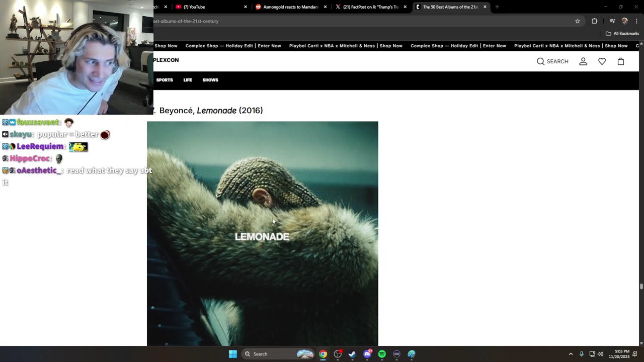Open the notifications bell icon
This screenshot has width=644, height=362.
pos(635,354)
